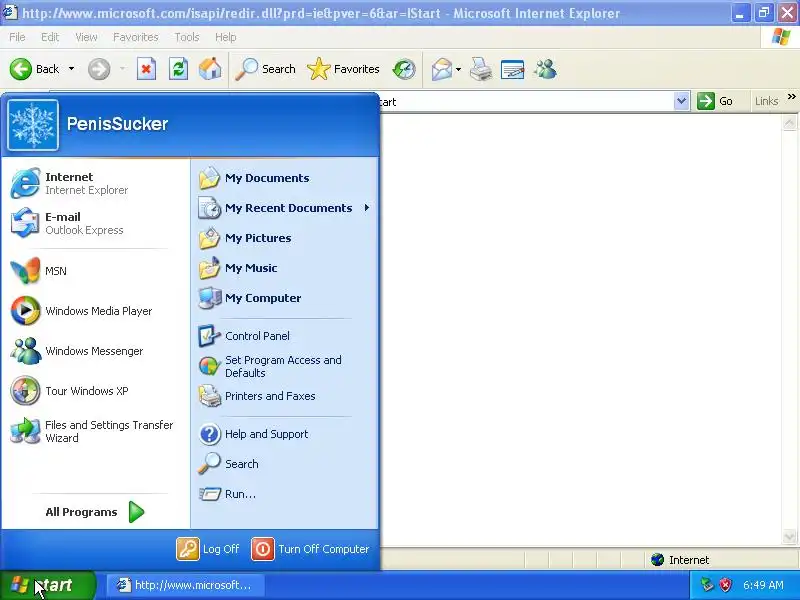Click in the address bar field

click(x=527, y=102)
